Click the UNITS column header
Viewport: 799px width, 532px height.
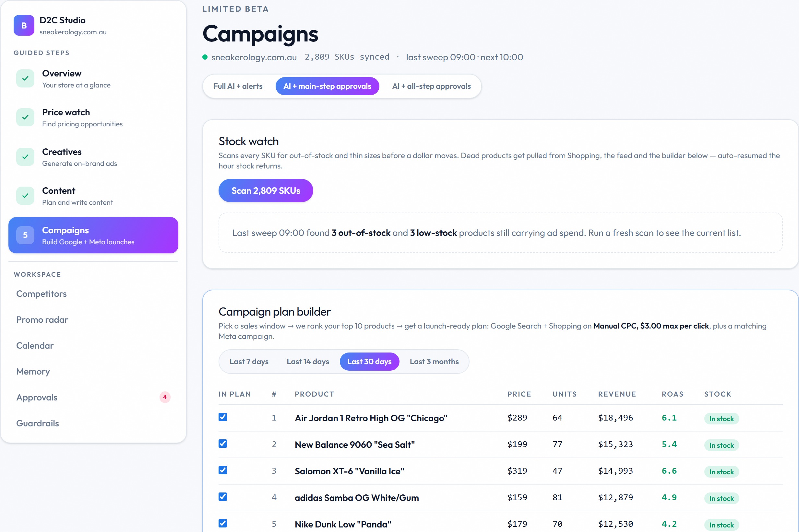click(x=564, y=394)
